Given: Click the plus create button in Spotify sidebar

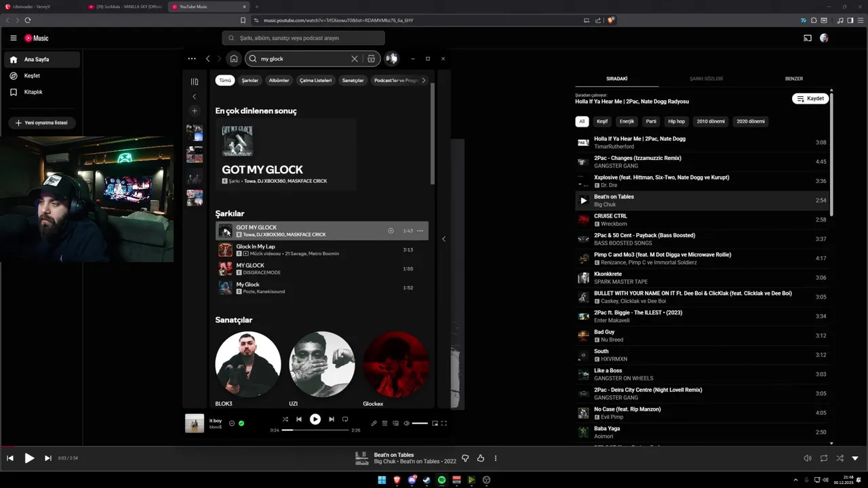Looking at the screenshot, I should pyautogui.click(x=195, y=110).
